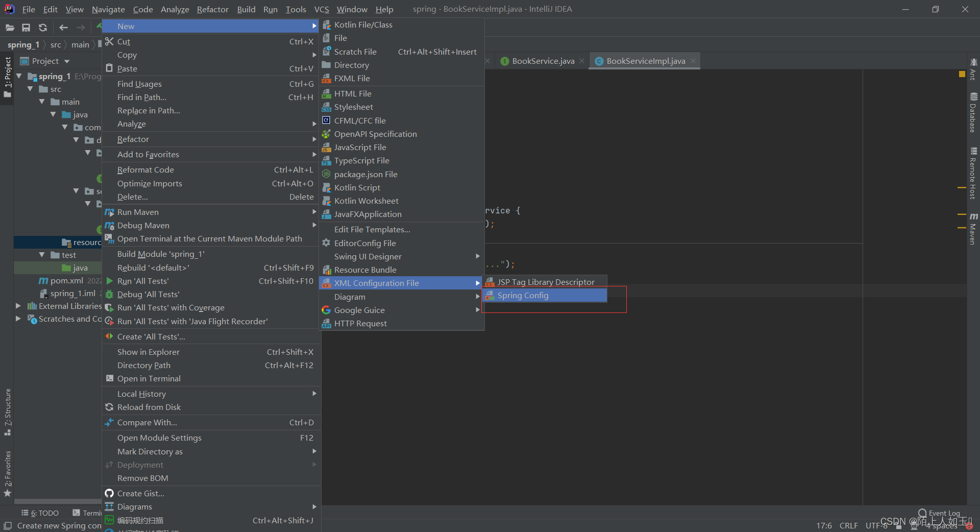The image size is (980, 532).
Task: Expand Scratches and Consoles node
Action: 18,319
